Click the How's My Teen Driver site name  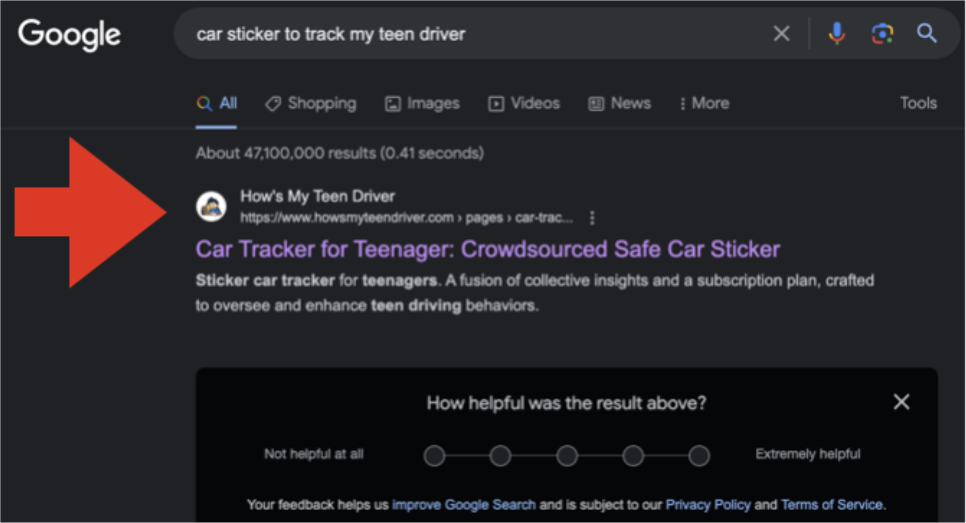(x=317, y=197)
